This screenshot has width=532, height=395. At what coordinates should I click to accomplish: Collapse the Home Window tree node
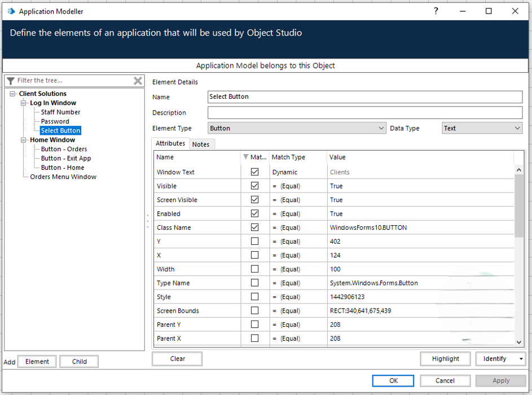(24, 140)
